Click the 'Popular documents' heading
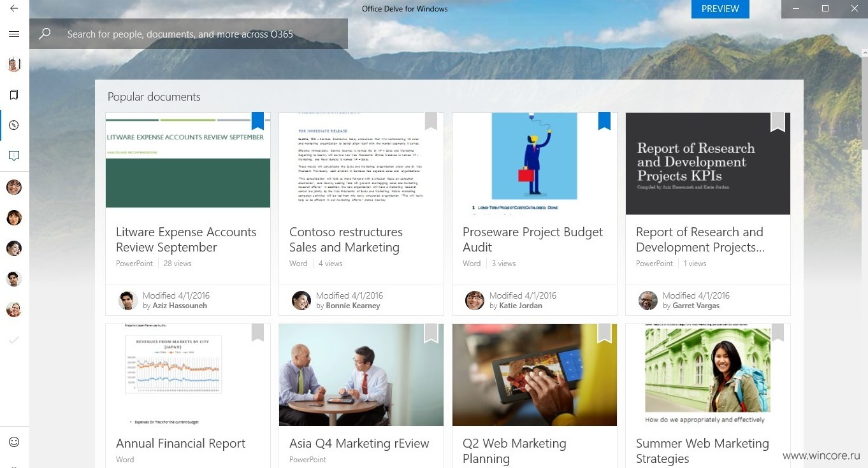This screenshot has width=868, height=468. click(x=154, y=97)
